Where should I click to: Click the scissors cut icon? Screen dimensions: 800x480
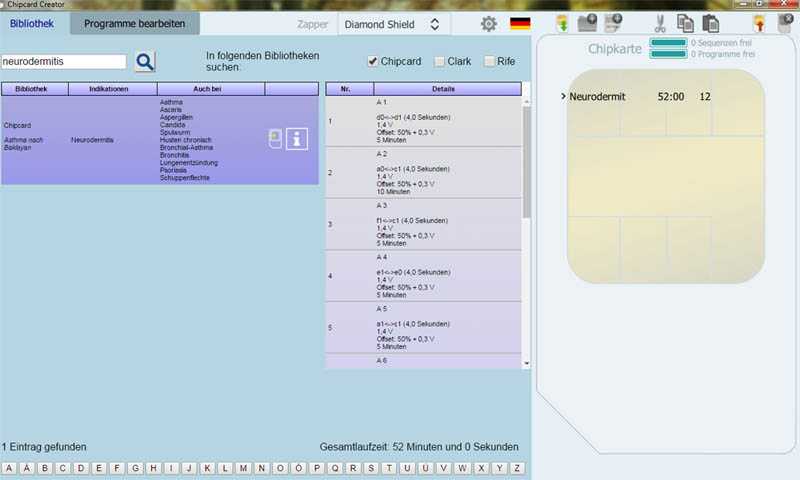[x=660, y=23]
